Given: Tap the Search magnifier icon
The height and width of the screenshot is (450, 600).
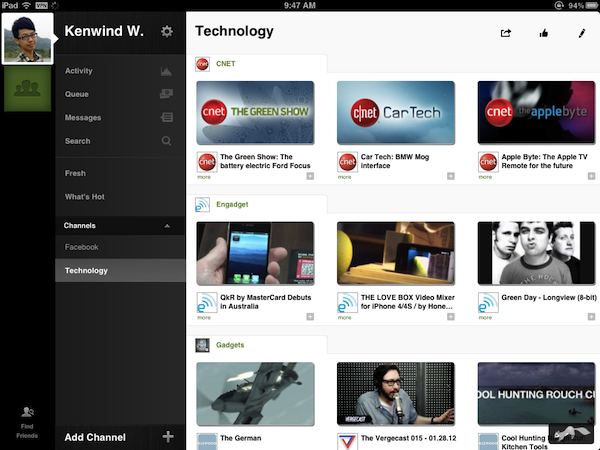Looking at the screenshot, I should pyautogui.click(x=166, y=141).
